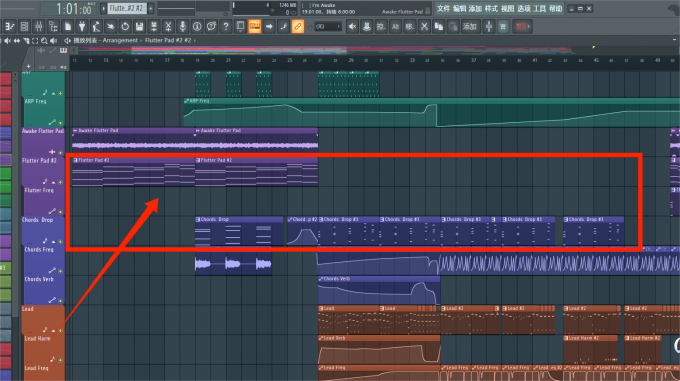Open the project info icon

[197, 26]
